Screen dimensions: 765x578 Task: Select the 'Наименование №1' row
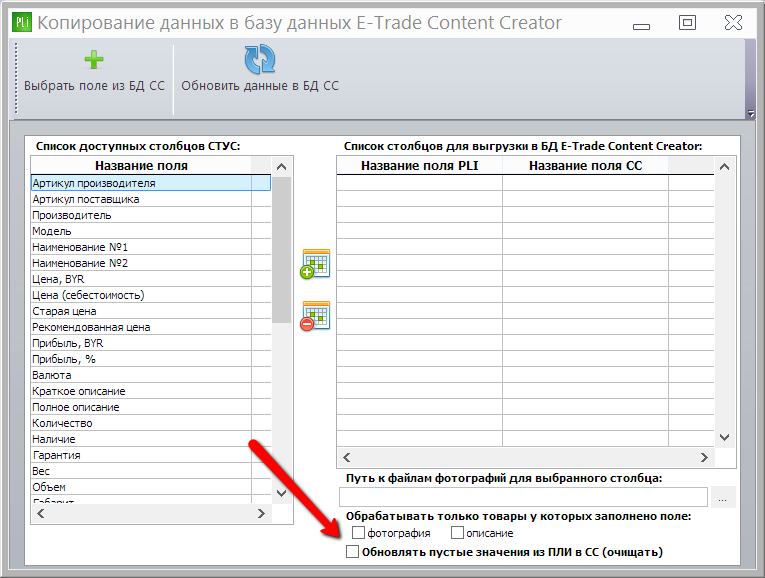[151, 247]
